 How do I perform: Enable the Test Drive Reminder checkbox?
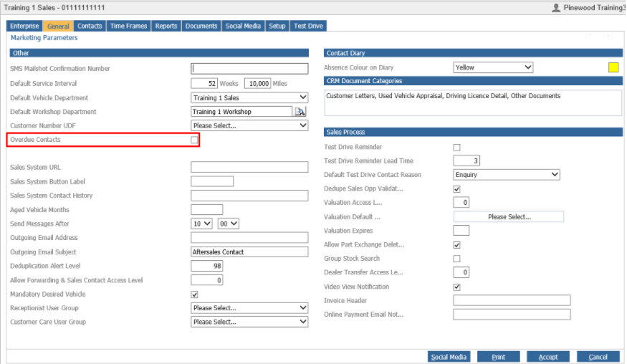click(456, 148)
